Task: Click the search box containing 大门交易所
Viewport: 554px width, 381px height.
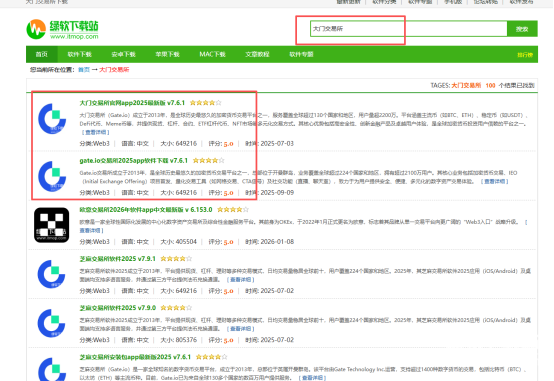Action: [408, 29]
